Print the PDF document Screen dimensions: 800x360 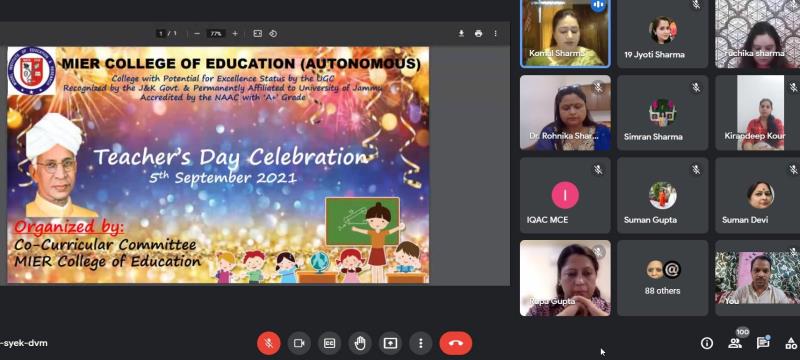[478, 34]
